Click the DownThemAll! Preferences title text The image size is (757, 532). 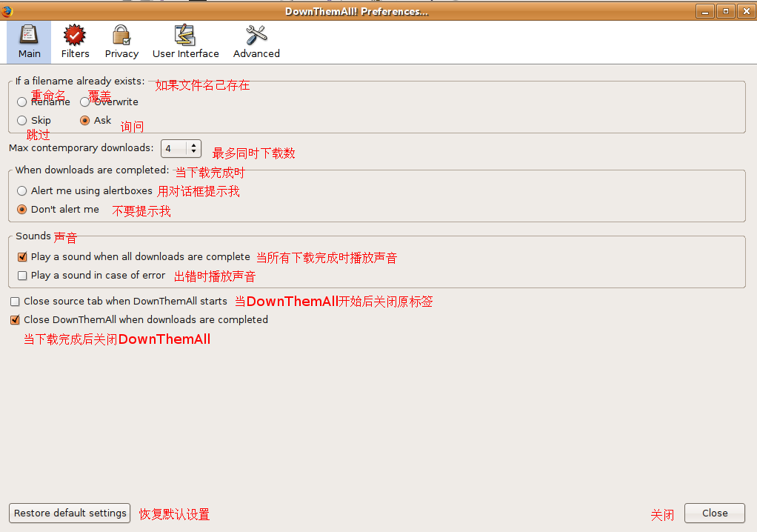click(356, 12)
